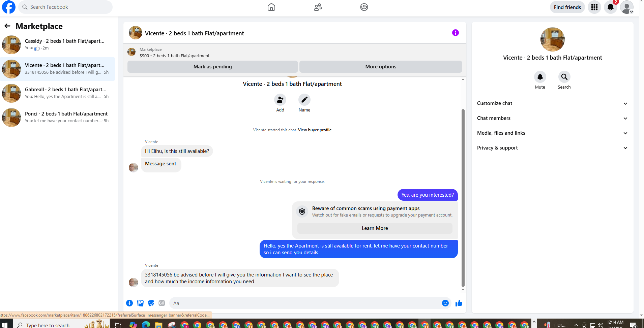
Task: Open Microsoft Edge on the taskbar
Action: [x=146, y=325]
